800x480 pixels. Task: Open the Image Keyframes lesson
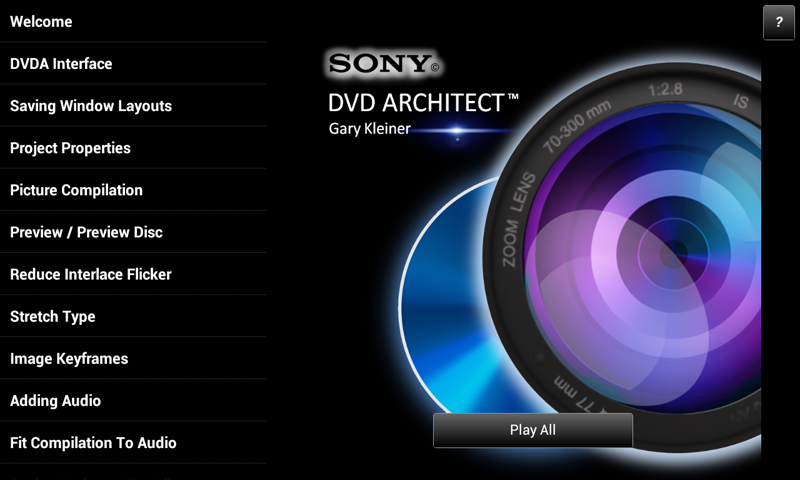click(133, 359)
